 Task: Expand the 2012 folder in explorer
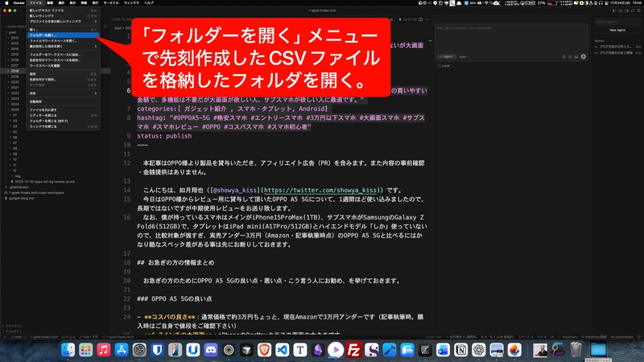pyautogui.click(x=14, y=37)
